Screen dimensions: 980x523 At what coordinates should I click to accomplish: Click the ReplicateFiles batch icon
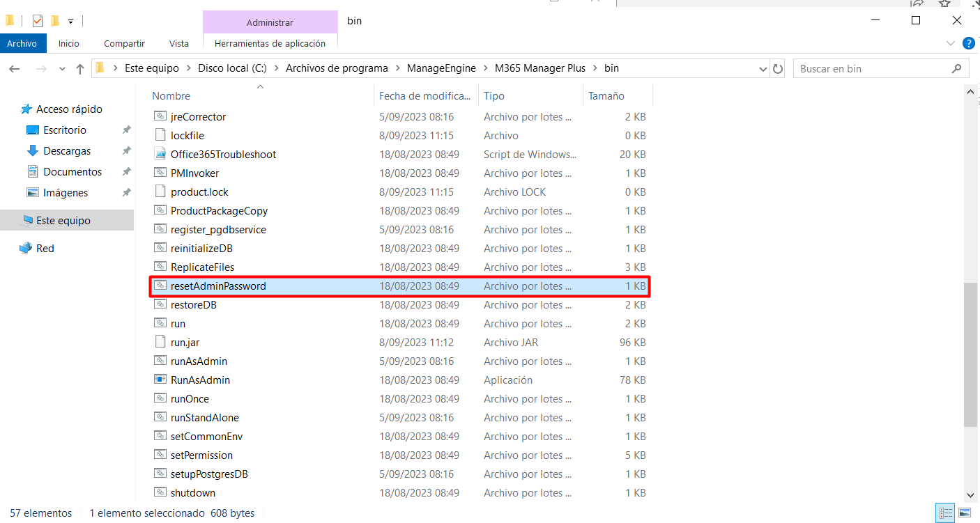click(160, 267)
